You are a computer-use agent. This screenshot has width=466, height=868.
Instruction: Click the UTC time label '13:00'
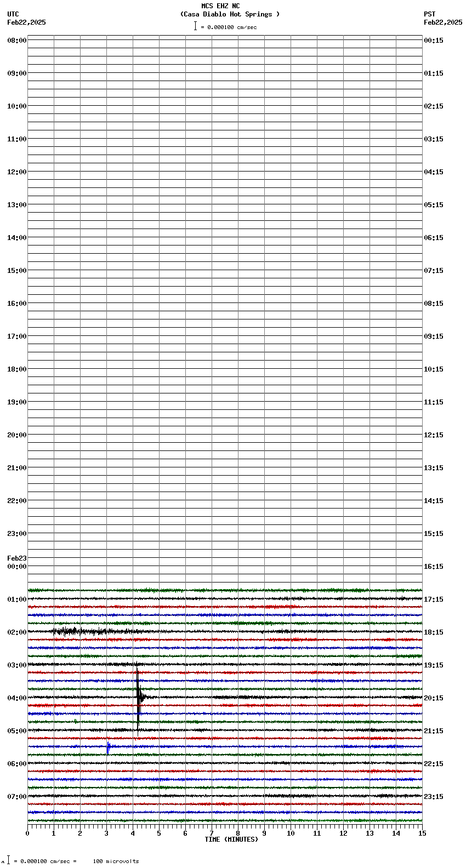(17, 205)
